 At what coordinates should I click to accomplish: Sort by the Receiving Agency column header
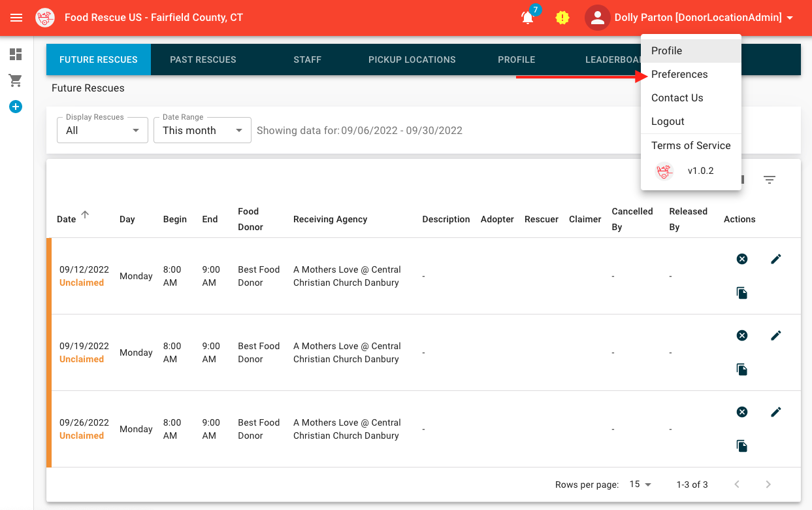tap(331, 220)
